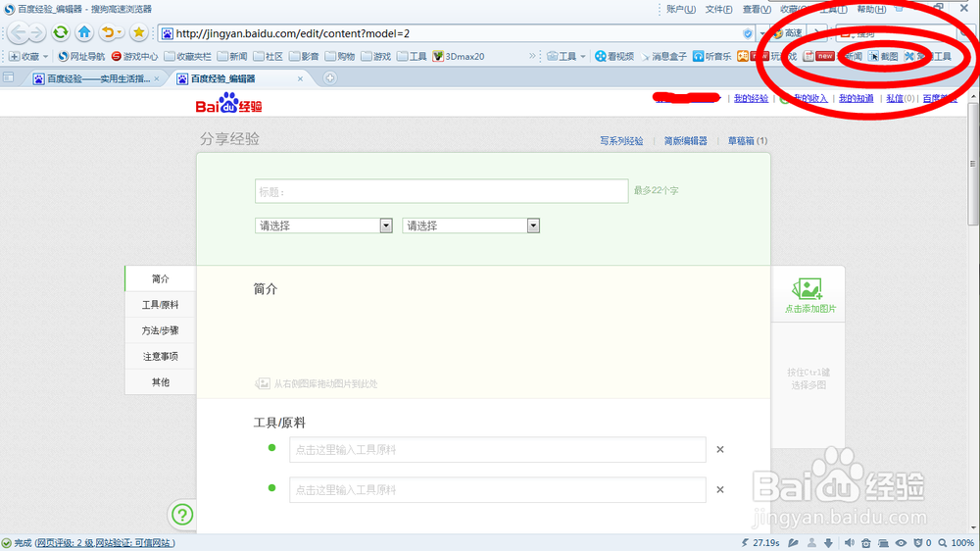Open the first 请选择 category dropdown
The image size is (980, 551).
coord(323,225)
